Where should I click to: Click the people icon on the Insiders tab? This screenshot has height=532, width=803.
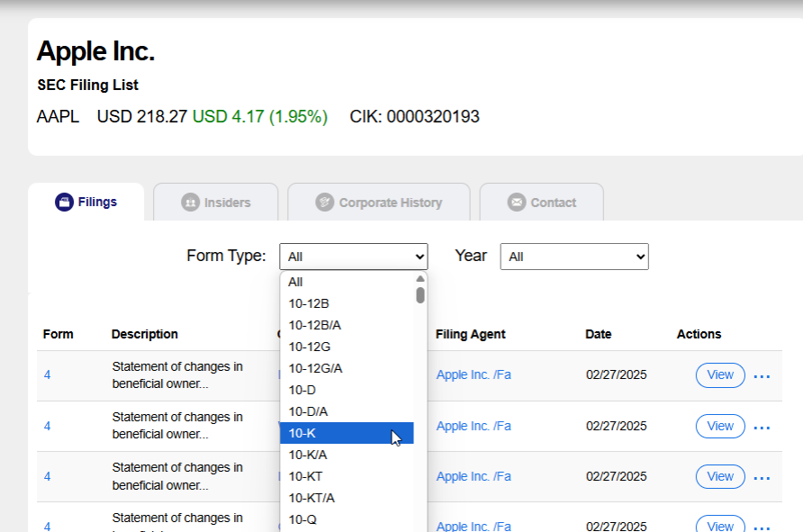click(191, 202)
